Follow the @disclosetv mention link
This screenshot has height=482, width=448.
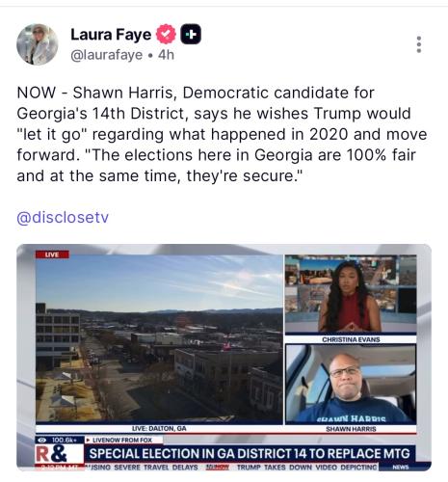point(63,218)
